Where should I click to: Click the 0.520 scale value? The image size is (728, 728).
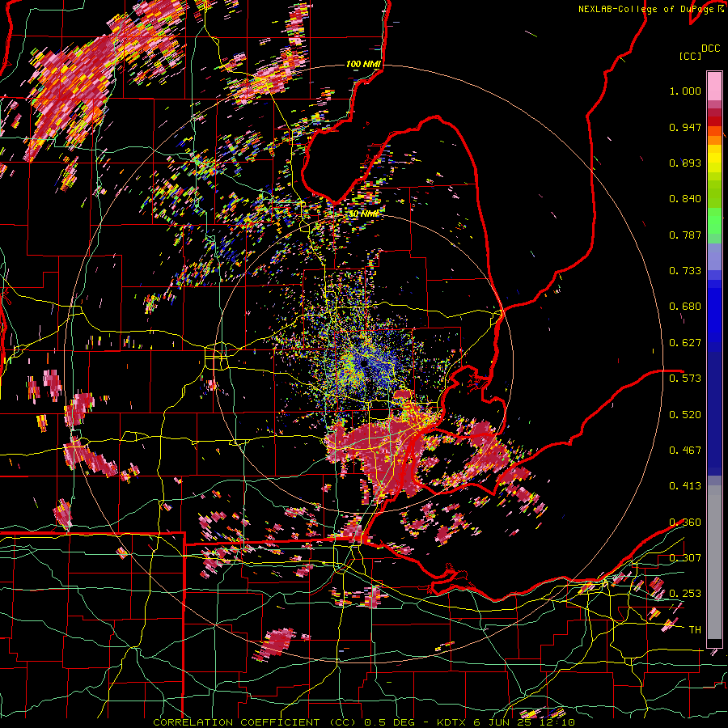[685, 414]
